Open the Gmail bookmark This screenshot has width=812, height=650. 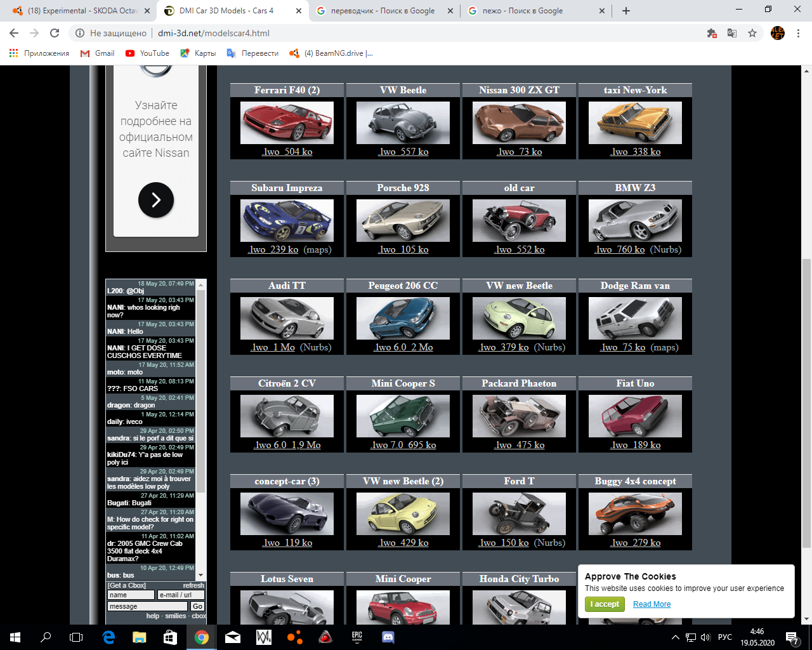tap(97, 53)
